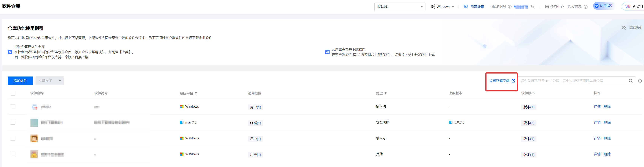Copy the team PIN code
The image size is (644, 167).
pyautogui.click(x=532, y=7)
